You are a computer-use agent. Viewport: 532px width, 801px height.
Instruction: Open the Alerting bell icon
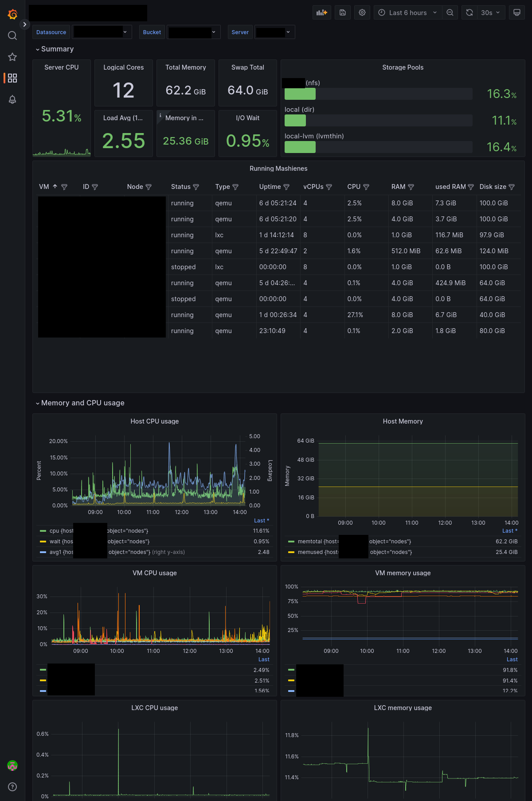[x=12, y=99]
